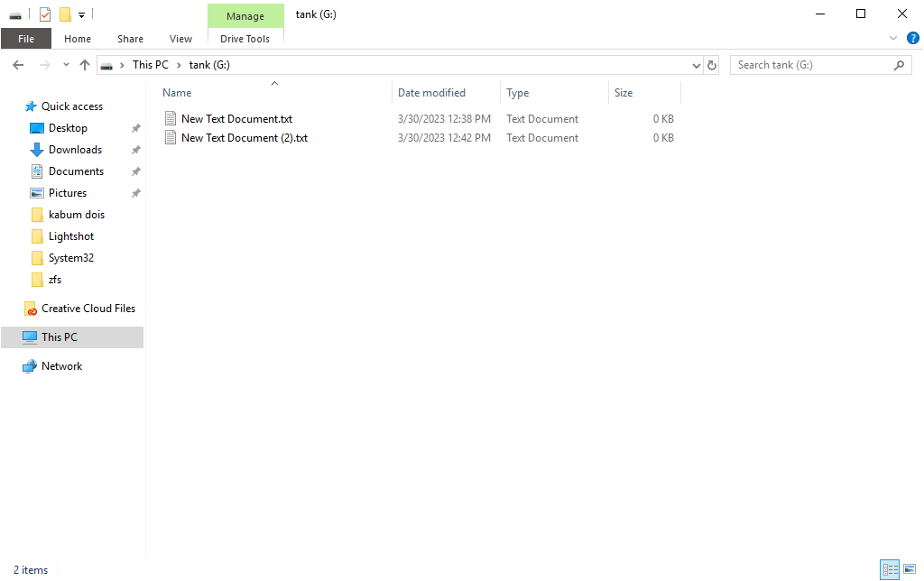The image size is (924, 581).
Task: Open the Drive Tools tab
Action: [x=245, y=39]
